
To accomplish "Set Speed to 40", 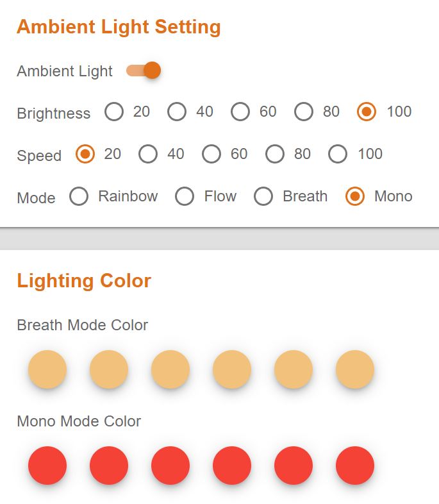I will click(x=148, y=155).
